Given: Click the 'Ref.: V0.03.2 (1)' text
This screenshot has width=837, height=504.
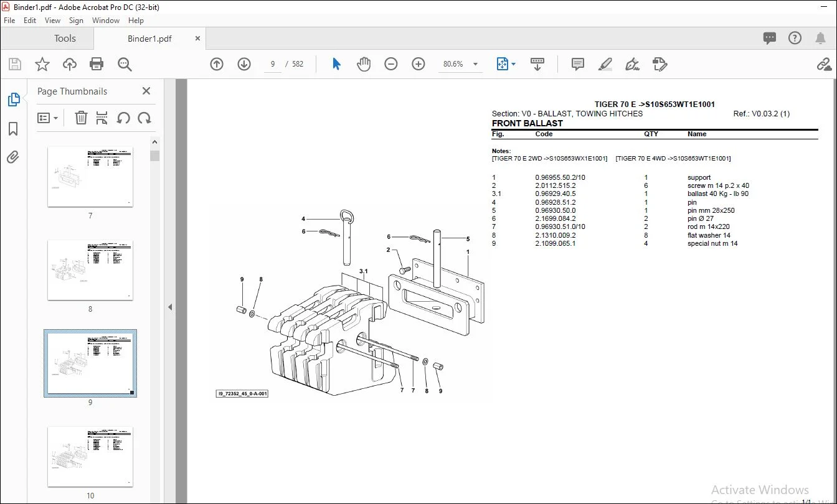Looking at the screenshot, I should coord(762,114).
